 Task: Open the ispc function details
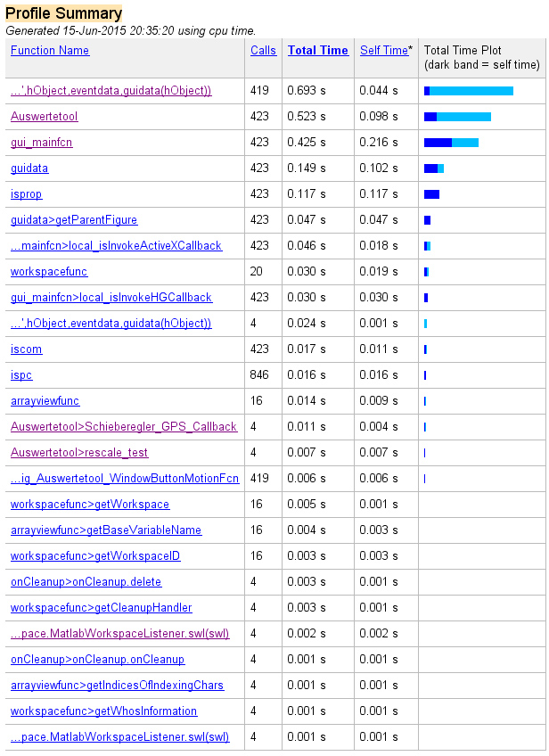pos(21,375)
